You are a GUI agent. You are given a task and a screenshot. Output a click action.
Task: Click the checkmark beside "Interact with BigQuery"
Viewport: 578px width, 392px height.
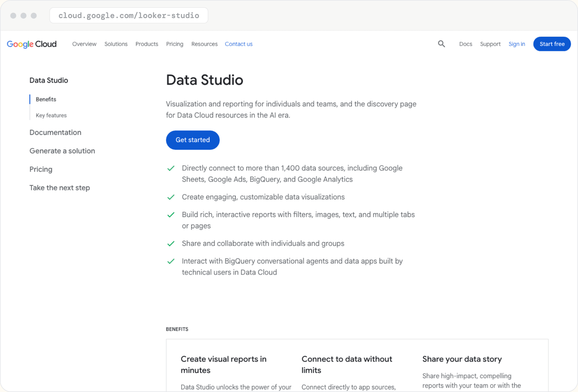[171, 261]
